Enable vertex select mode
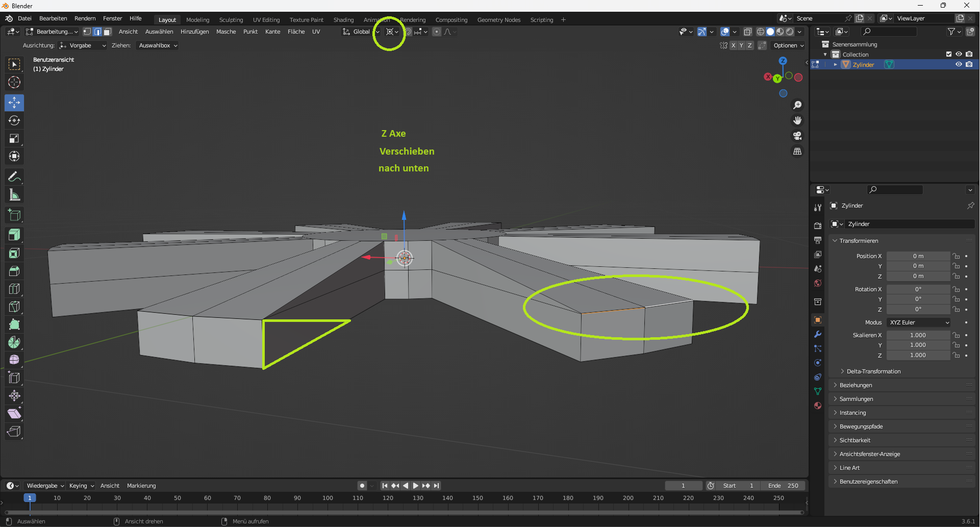The height and width of the screenshot is (527, 980). click(87, 32)
